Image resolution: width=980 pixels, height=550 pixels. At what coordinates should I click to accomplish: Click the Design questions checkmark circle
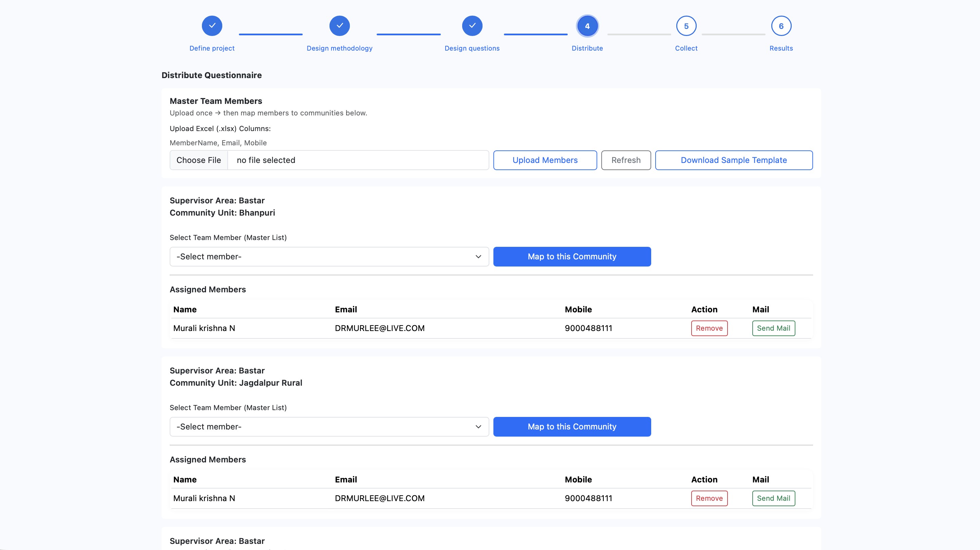pyautogui.click(x=472, y=25)
